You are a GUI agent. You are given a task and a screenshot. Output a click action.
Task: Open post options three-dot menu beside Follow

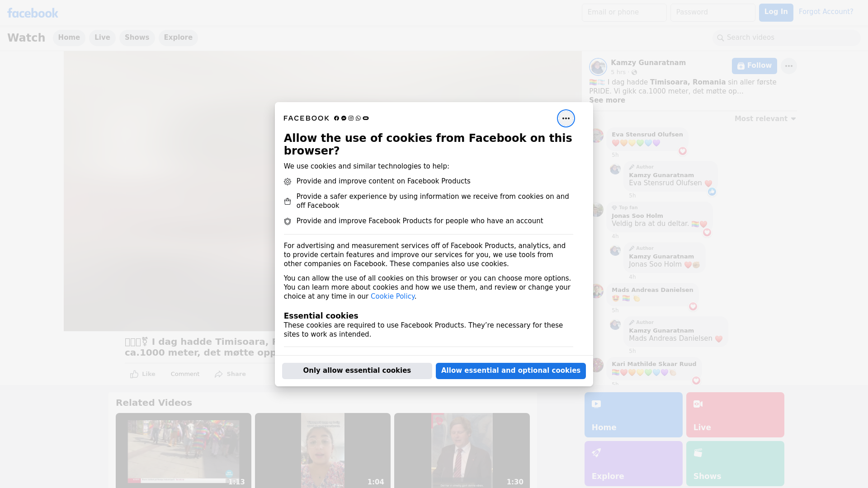(x=788, y=66)
